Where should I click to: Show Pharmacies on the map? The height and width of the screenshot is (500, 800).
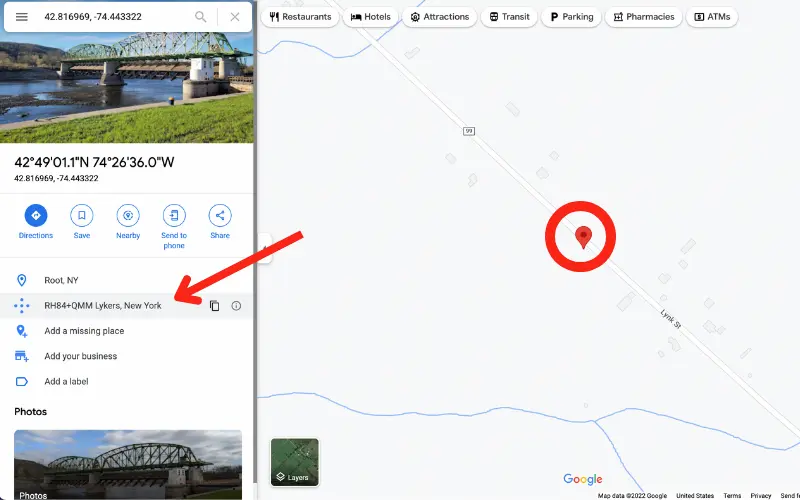(644, 17)
